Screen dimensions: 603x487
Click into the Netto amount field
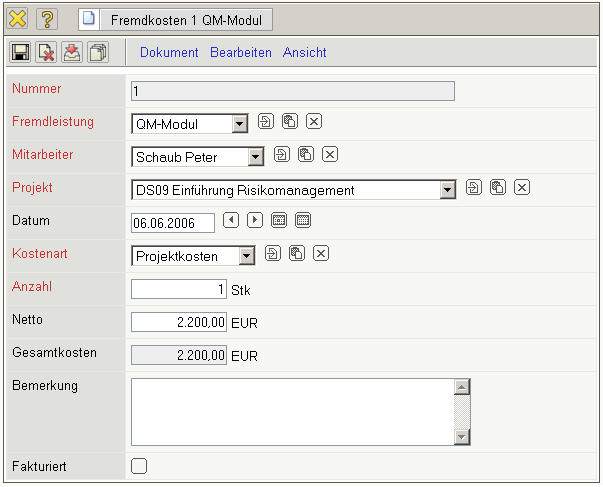[x=179, y=322]
